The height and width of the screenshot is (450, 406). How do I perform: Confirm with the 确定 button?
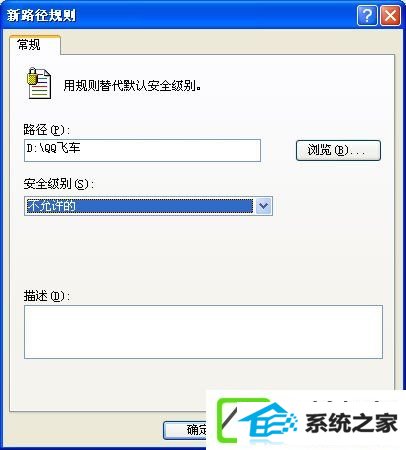coord(185,430)
